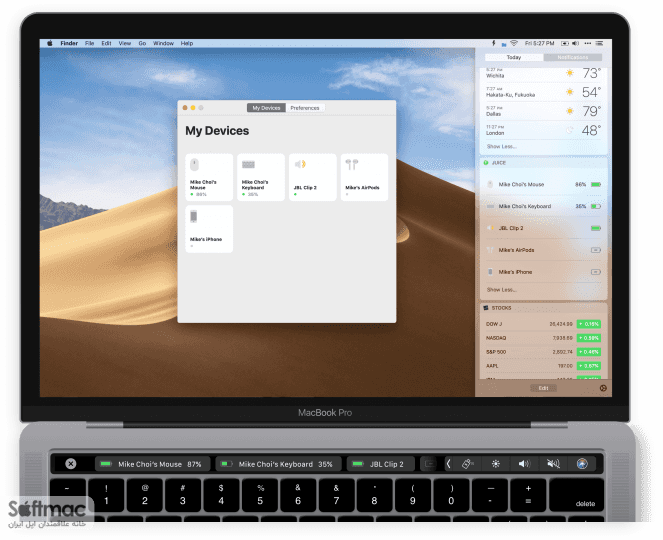Select the Mike's AirPods device card
Image resolution: width=663 pixels, height=540 pixels.
pyautogui.click(x=364, y=177)
